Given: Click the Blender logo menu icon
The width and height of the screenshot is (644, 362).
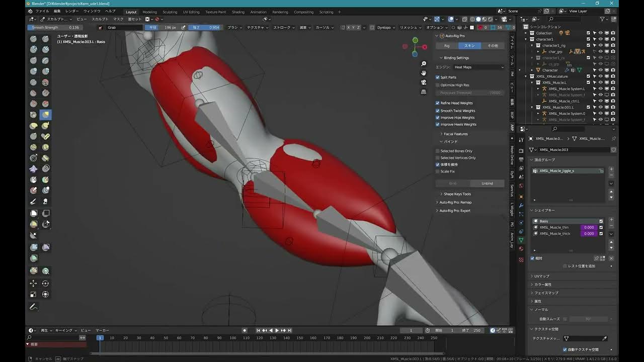Looking at the screenshot, I should coord(30,12).
